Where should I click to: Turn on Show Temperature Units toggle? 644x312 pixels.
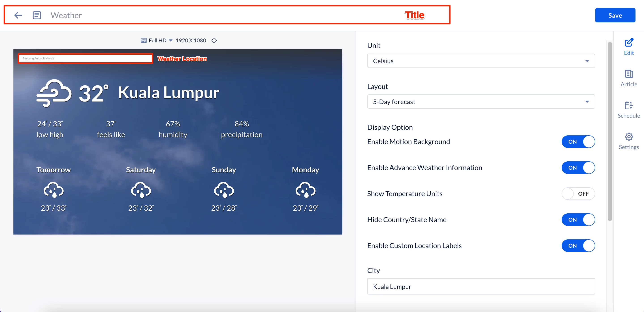coord(578,194)
